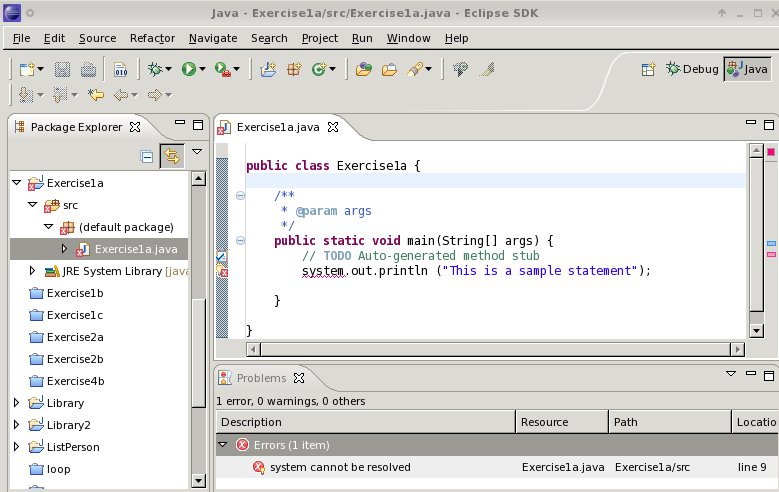Click the Save icon in the toolbar
This screenshot has height=492, width=779.
coord(62,69)
